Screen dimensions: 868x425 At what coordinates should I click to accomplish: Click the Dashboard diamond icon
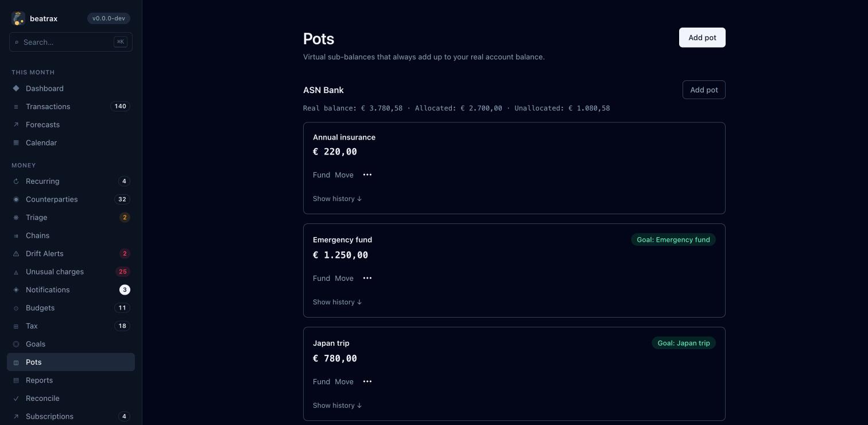[x=16, y=88]
